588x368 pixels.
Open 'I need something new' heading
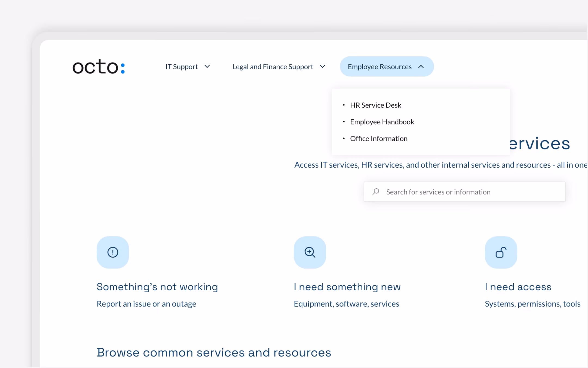[x=347, y=287]
